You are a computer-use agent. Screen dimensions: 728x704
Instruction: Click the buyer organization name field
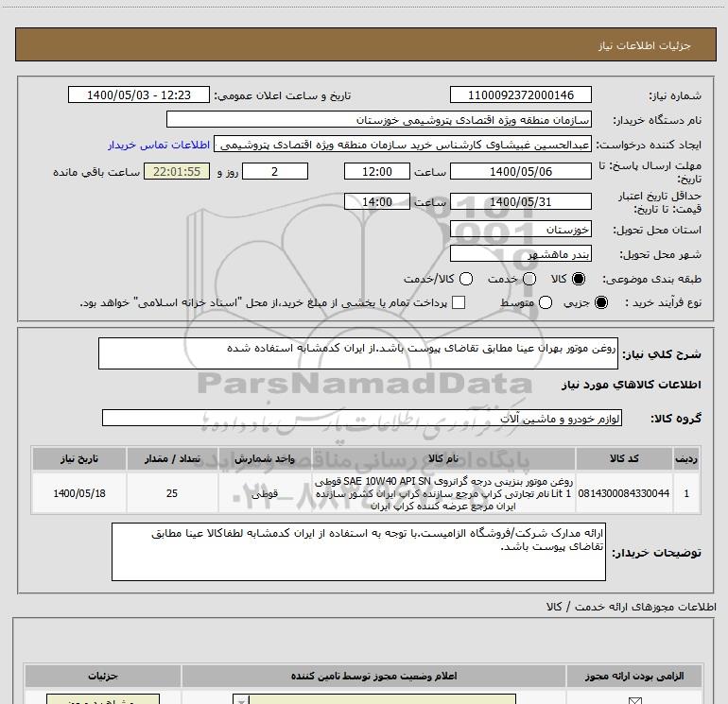379,119
